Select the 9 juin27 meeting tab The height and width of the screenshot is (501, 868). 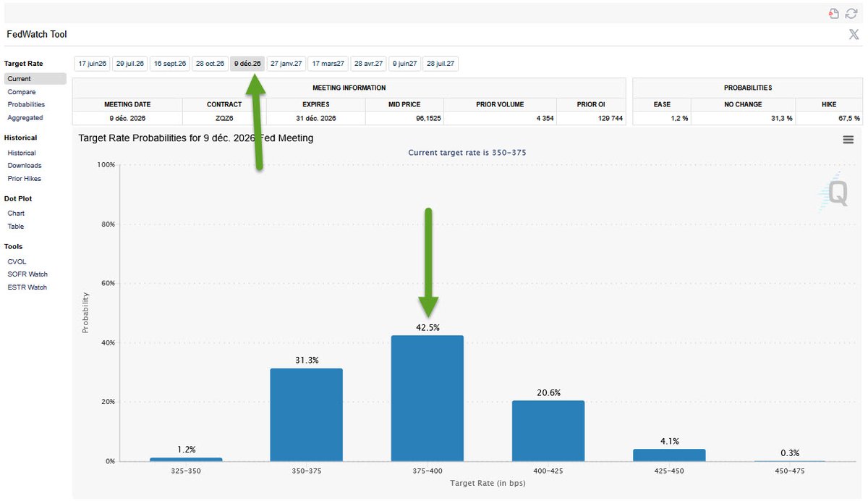click(x=405, y=64)
